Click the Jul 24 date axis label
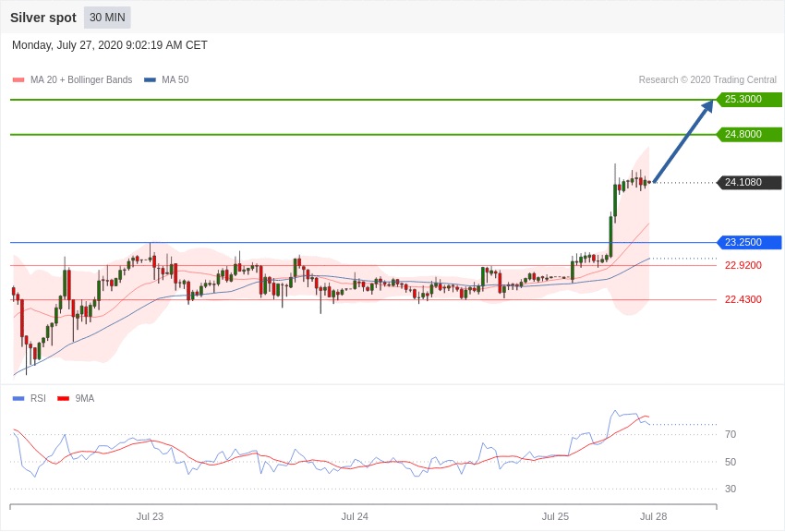 pos(355,516)
